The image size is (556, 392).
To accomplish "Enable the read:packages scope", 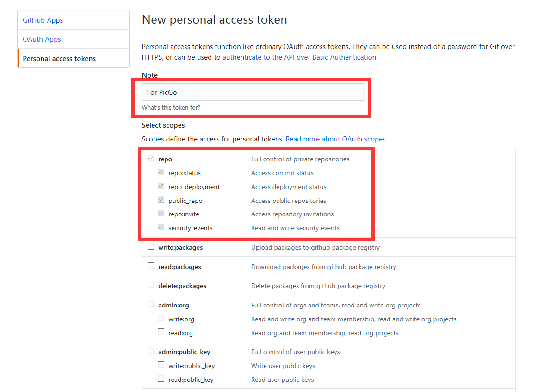I will 151,266.
